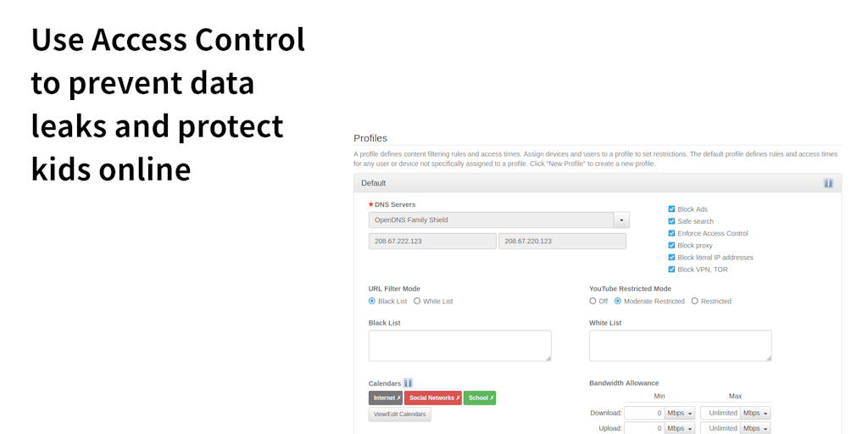Click the Download minimum bandwidth field
Image resolution: width=868 pixels, height=434 pixels.
[x=644, y=413]
